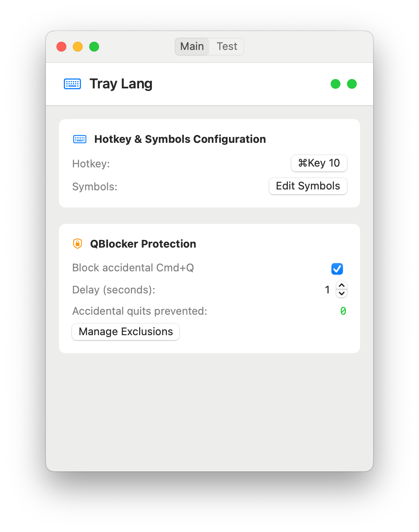
Task: Increase delay with stepper up arrow
Action: tap(342, 285)
